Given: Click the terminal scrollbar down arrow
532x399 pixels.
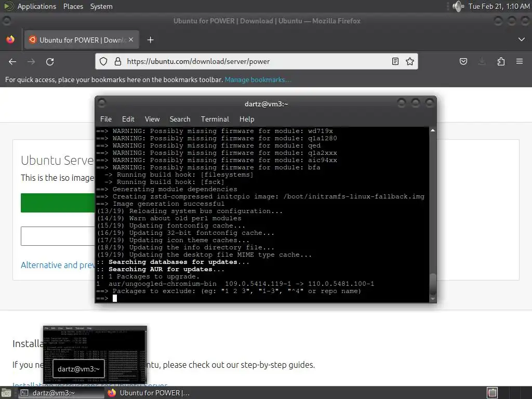Looking at the screenshot, I should pyautogui.click(x=433, y=299).
